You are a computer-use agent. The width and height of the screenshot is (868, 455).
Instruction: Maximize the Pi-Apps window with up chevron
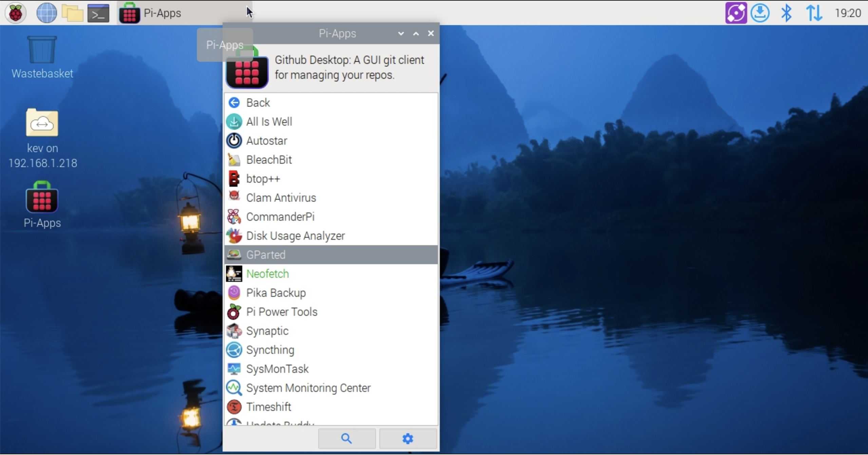tap(416, 33)
